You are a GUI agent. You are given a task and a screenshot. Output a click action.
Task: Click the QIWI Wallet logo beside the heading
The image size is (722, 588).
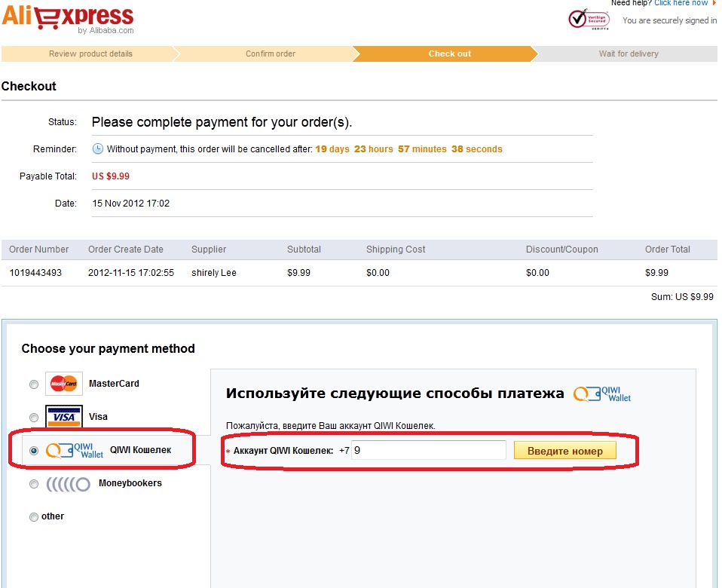tap(602, 394)
